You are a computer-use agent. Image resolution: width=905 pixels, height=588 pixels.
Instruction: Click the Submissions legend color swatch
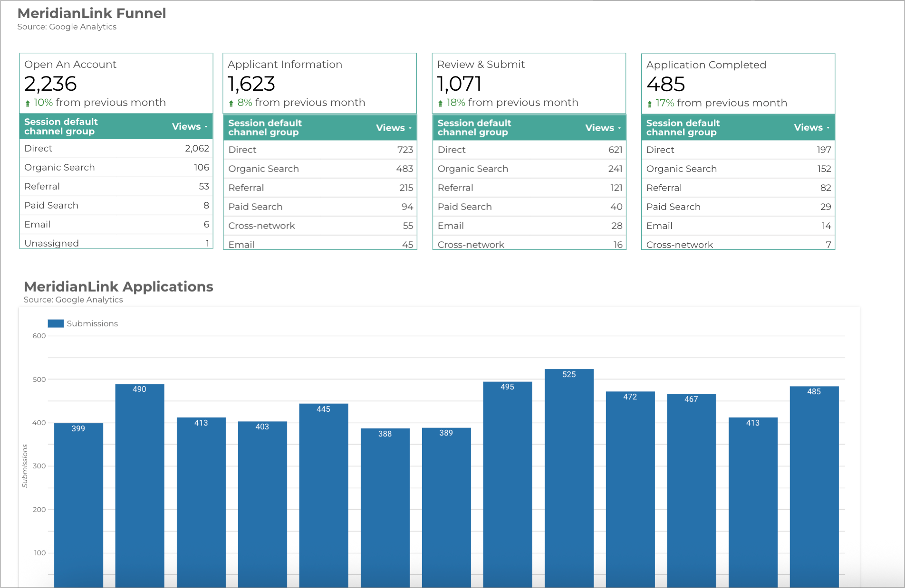tap(56, 323)
